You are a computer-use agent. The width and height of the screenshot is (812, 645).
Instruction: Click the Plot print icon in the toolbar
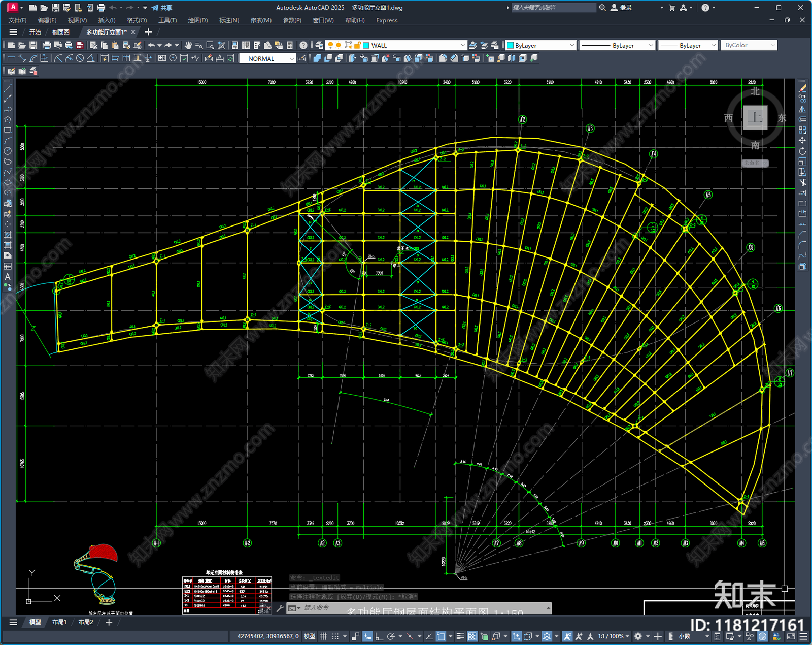click(x=47, y=45)
